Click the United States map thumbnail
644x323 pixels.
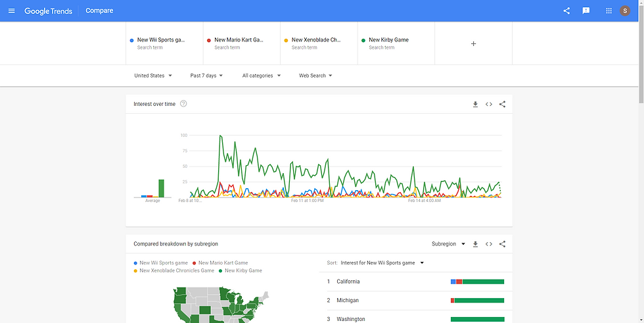pyautogui.click(x=221, y=305)
